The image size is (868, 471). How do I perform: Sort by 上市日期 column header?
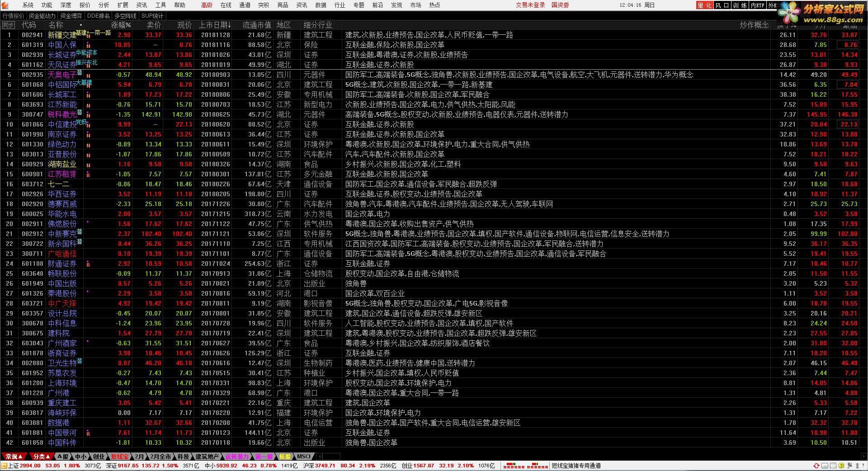pyautogui.click(x=215, y=25)
